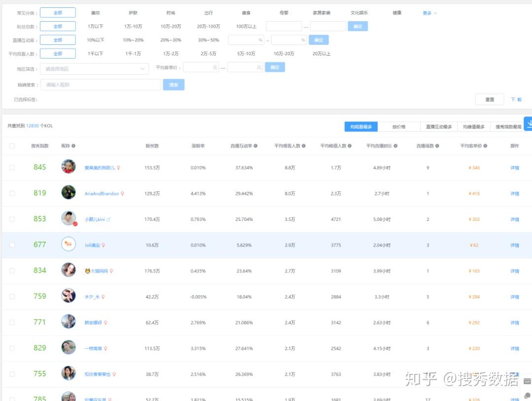Screen dimensions: 532x401
Task: Check the checkbox for AriaAndBrandon's row
Action: (x=12, y=193)
